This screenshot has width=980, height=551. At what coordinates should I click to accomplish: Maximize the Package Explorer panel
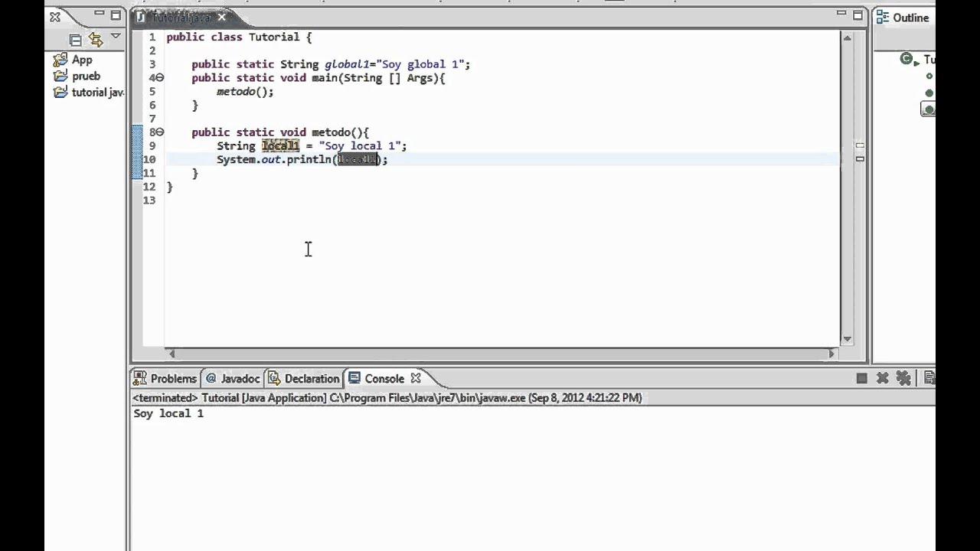click(x=116, y=15)
